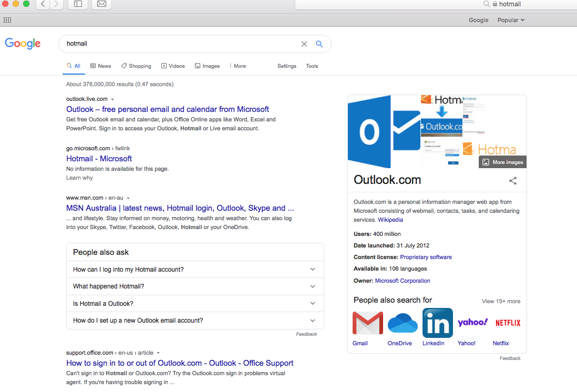Open the favorites grid icon
Viewport: 577px width, 392px height.
pos(7,20)
